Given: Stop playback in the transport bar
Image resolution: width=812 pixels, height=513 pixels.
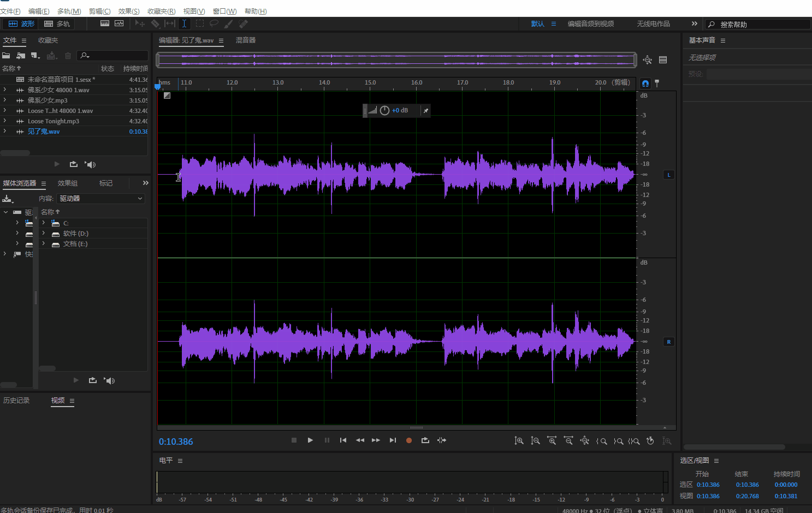Looking at the screenshot, I should (294, 440).
